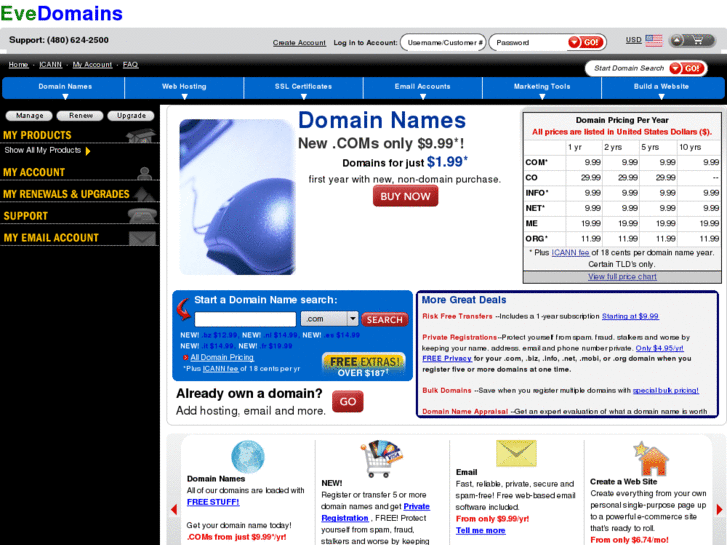Click the left red carousel arrow
The image size is (727, 545).
[x=174, y=509]
